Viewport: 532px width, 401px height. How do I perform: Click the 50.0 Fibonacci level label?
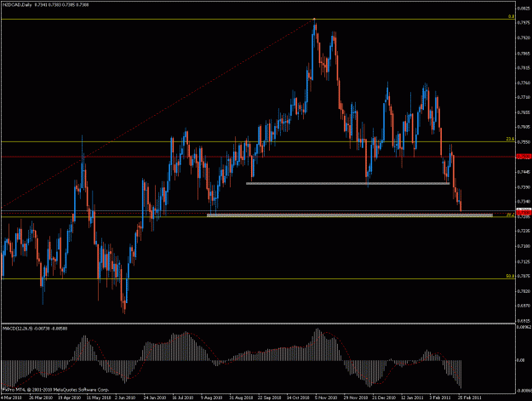click(x=510, y=276)
